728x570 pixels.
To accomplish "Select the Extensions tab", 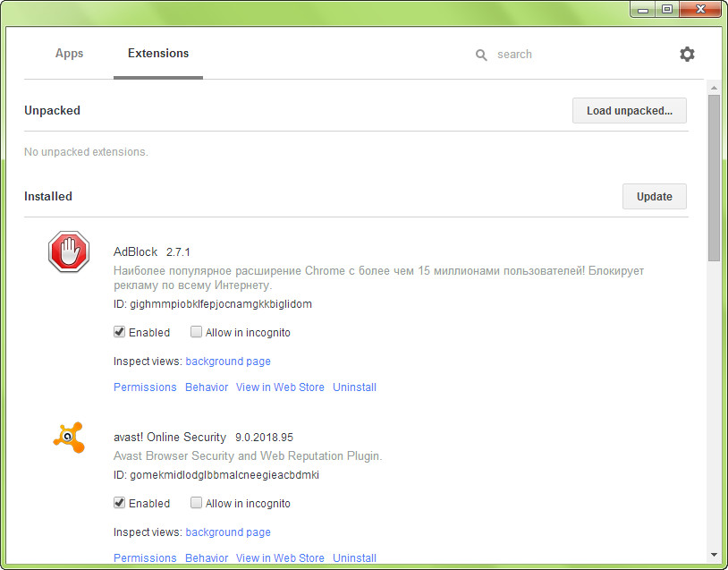I will pos(158,54).
